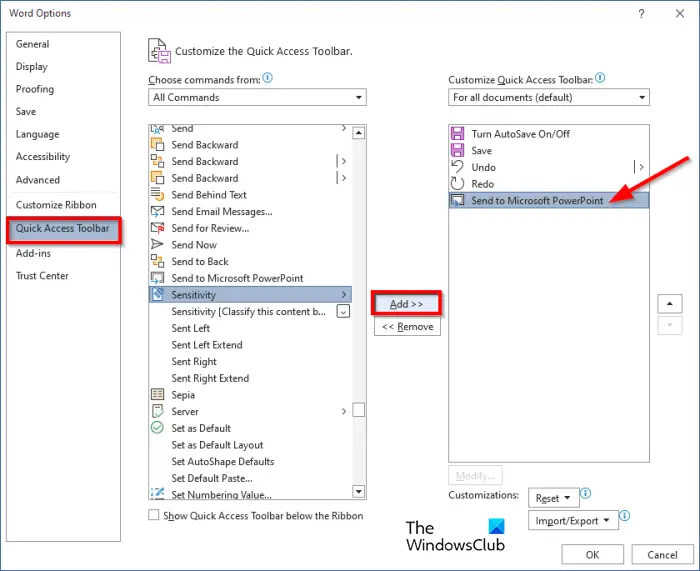Click info icon beside Choose commands from

click(267, 78)
